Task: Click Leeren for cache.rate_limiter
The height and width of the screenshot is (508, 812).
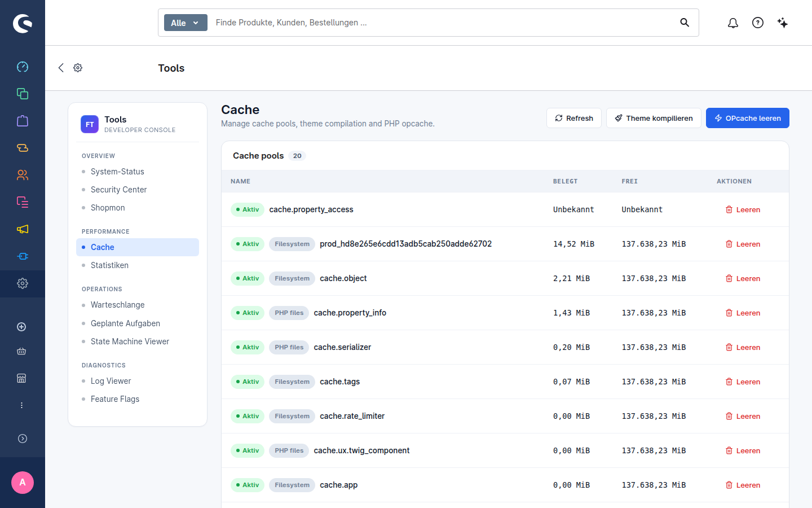Action: click(x=743, y=416)
